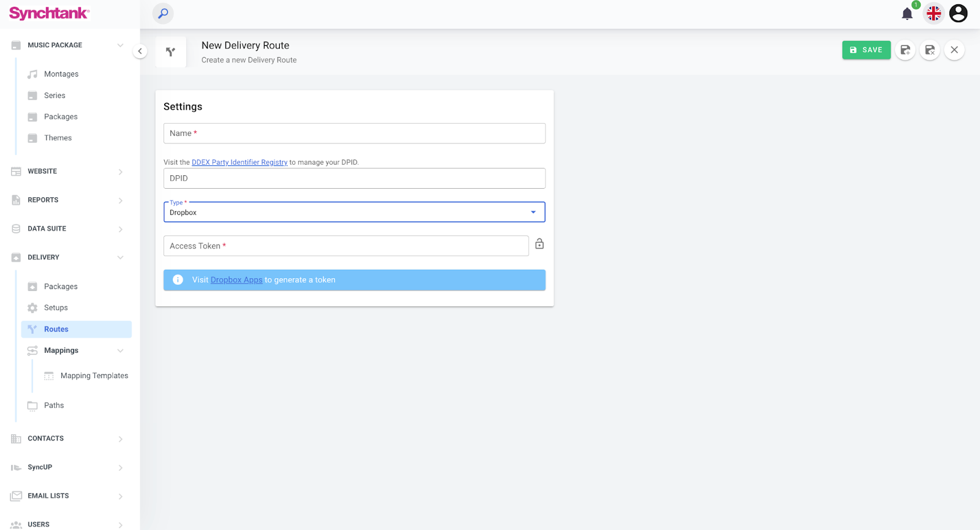Screen dimensions: 980x530
Task: Collapse the sidebar with arrow button
Action: pyautogui.click(x=140, y=51)
